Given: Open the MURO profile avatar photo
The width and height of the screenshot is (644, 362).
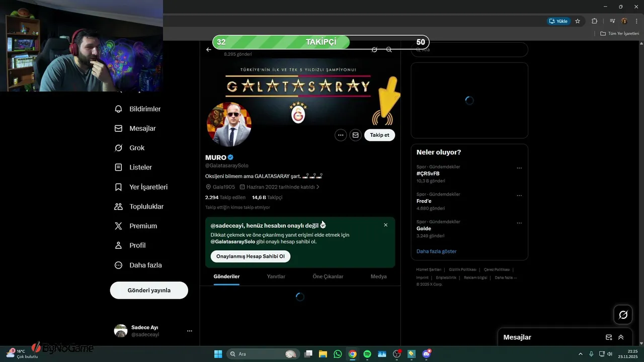Looking at the screenshot, I should click(229, 124).
